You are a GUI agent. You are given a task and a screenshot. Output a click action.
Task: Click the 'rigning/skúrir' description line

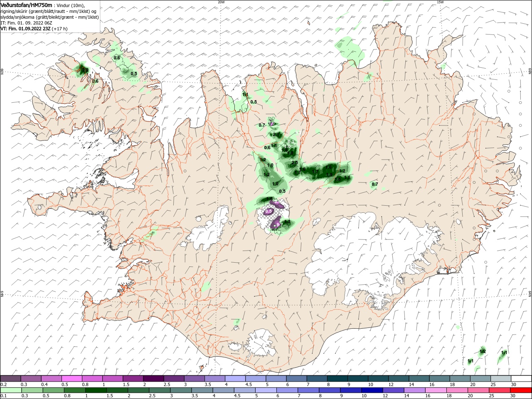pyautogui.click(x=49, y=11)
